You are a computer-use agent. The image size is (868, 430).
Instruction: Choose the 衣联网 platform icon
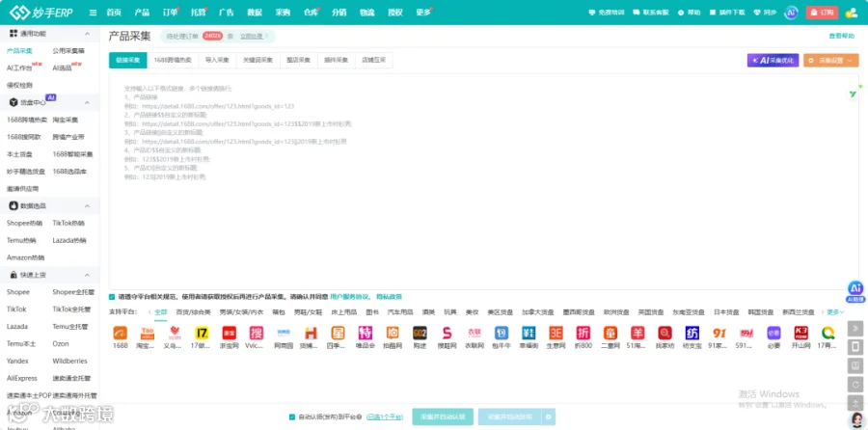coord(475,333)
